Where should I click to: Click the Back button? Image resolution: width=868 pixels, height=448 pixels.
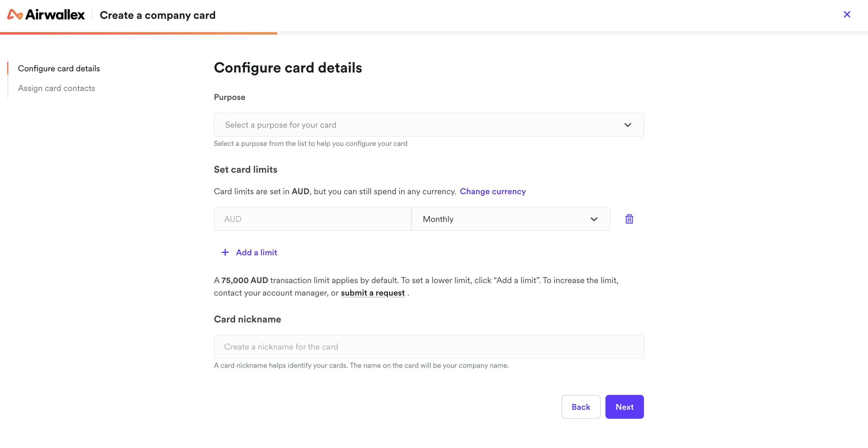tap(581, 407)
